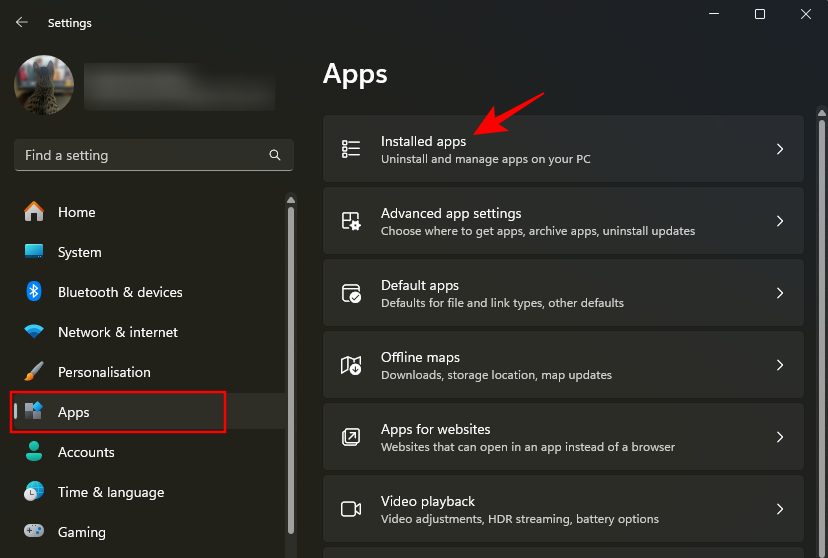Screen dimensions: 828x558
Task: Click the Personalisation paintbrush icon
Action: tap(34, 372)
